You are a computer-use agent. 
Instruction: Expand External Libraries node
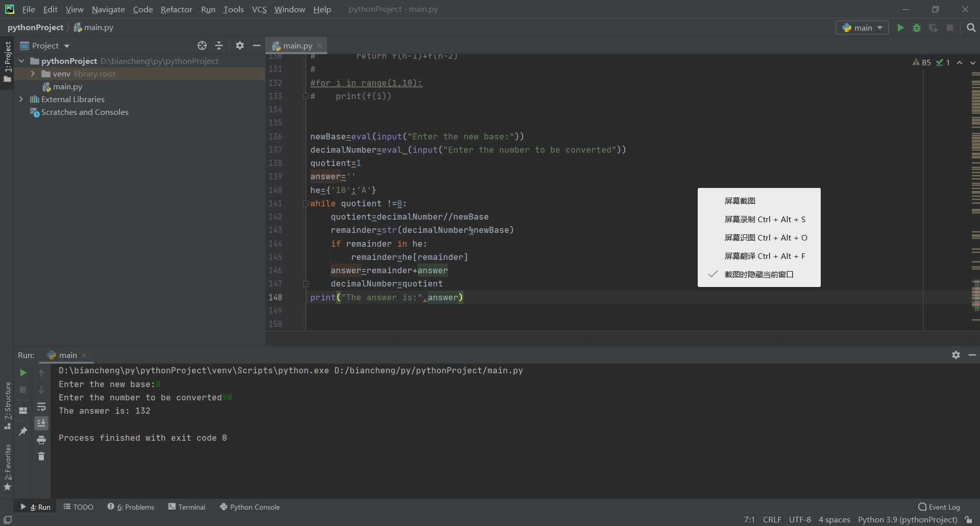pos(21,99)
